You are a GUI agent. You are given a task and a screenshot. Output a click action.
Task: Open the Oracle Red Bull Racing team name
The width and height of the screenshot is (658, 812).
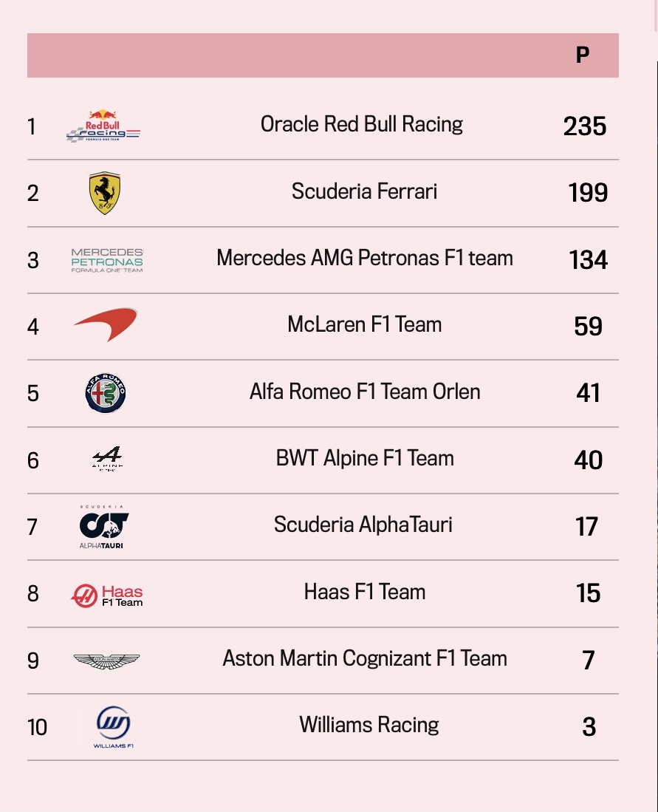361,124
